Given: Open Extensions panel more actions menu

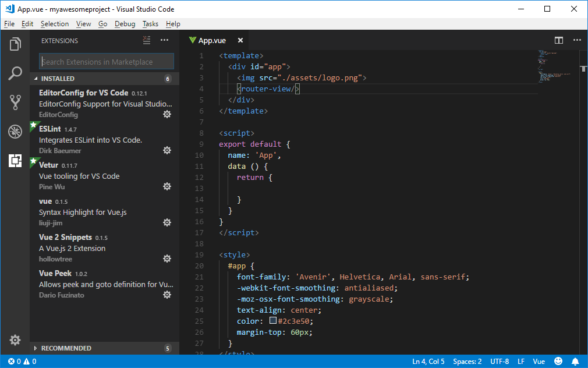Looking at the screenshot, I should click(x=164, y=40).
